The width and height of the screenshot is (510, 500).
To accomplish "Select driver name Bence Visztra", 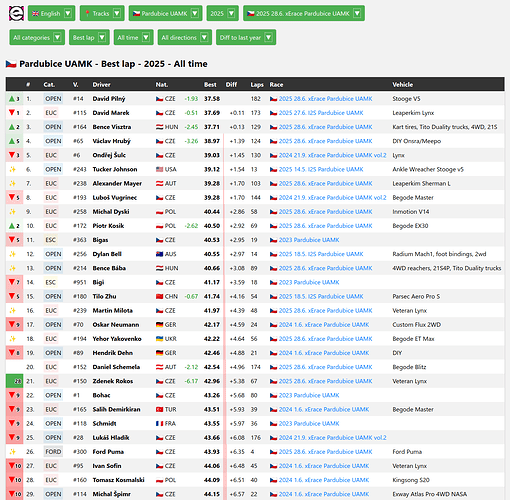I will tap(112, 127).
